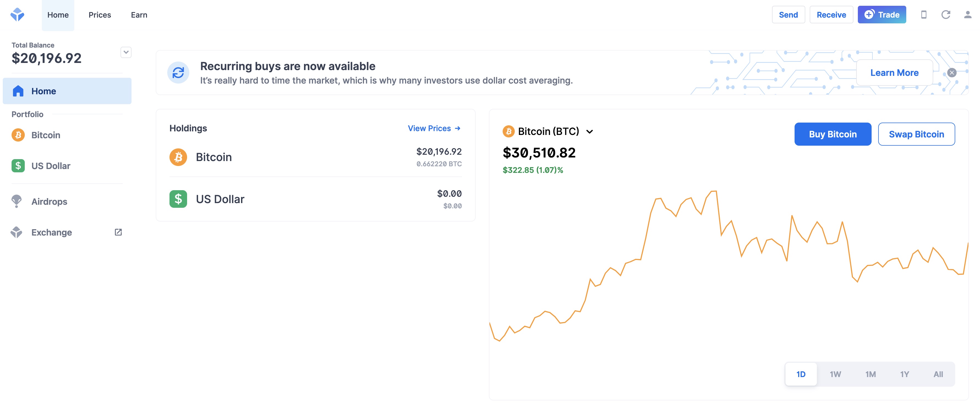
Task: Go to the Earn tab
Action: (x=139, y=15)
